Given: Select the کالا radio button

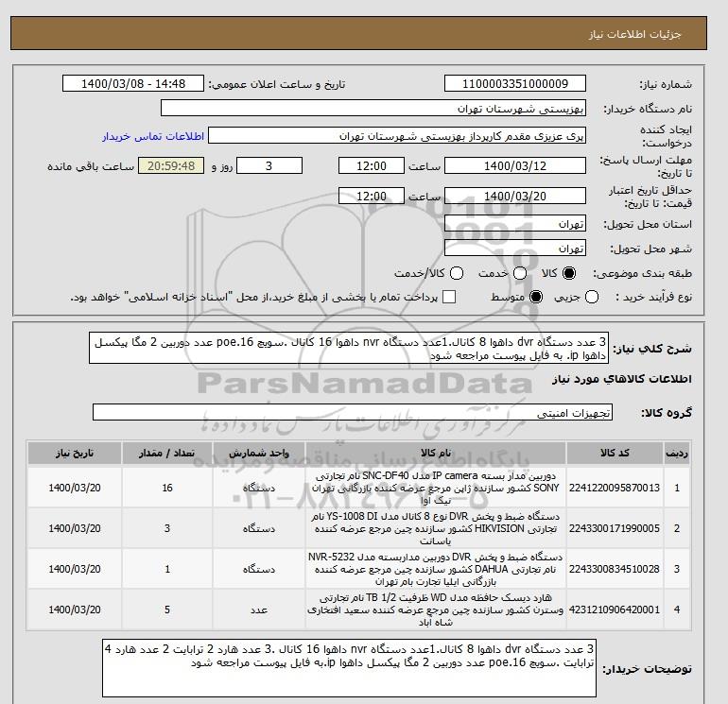Looking at the screenshot, I should pyautogui.click(x=569, y=273).
